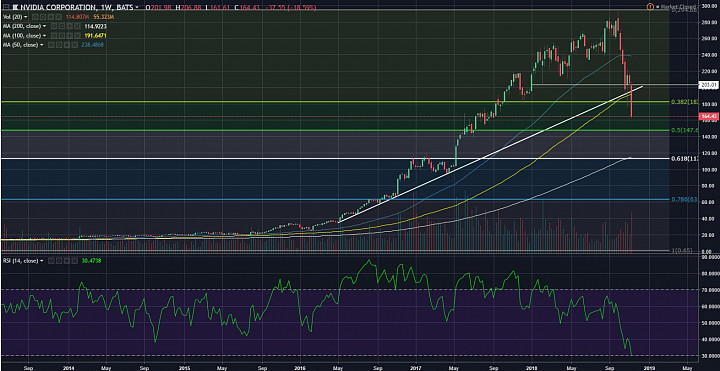Click the 2016 label on time axis

(300, 367)
